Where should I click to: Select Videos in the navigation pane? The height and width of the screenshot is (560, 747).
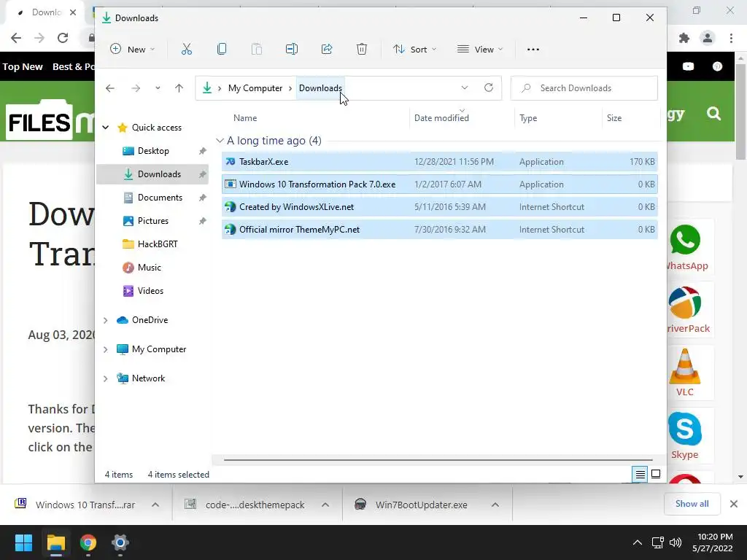click(x=153, y=291)
